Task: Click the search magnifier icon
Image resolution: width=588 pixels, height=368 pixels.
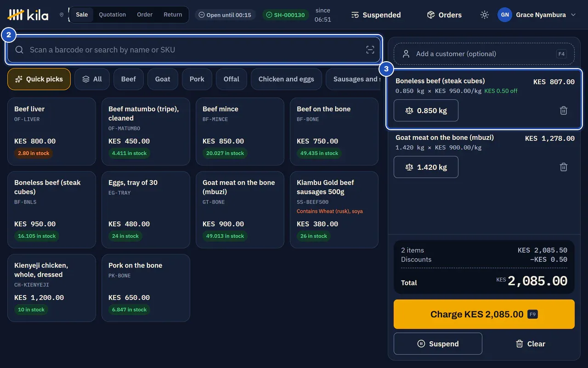Action: [x=19, y=50]
